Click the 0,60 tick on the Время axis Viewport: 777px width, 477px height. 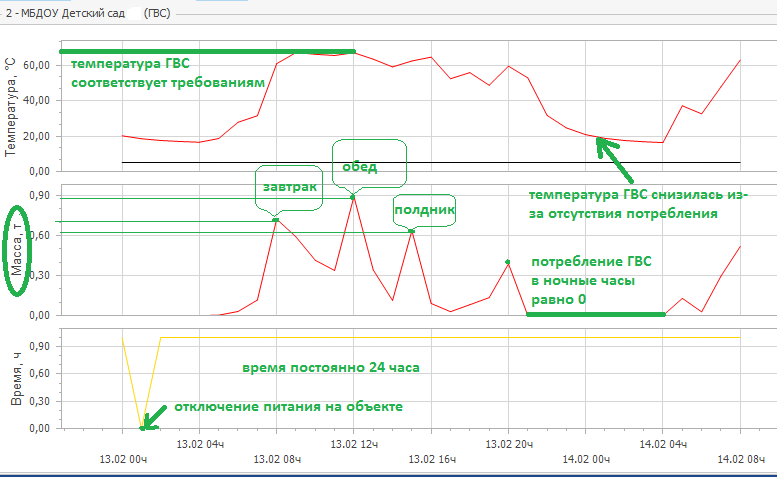[39, 373]
